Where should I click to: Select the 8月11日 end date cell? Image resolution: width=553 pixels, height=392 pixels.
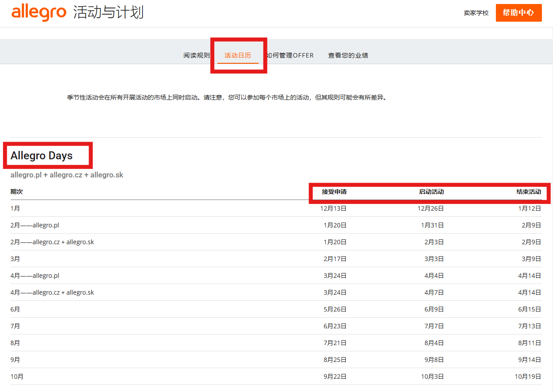click(530, 343)
